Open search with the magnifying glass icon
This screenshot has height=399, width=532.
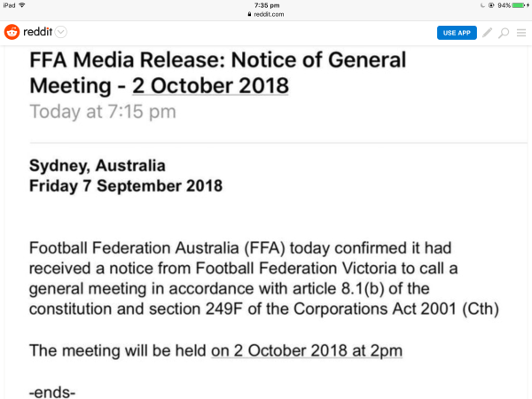504,33
